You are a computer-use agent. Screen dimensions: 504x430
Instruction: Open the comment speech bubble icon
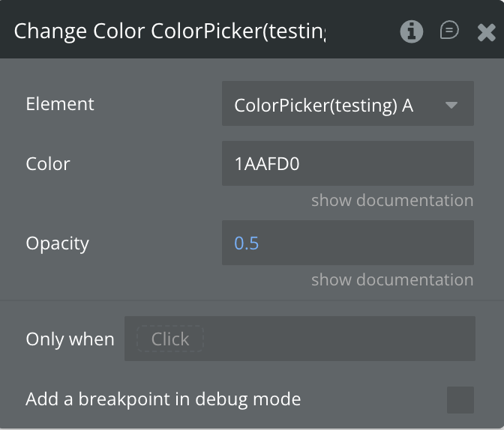click(449, 31)
